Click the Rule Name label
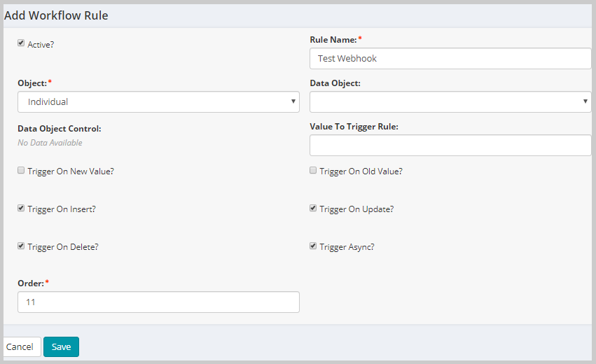 coord(333,40)
